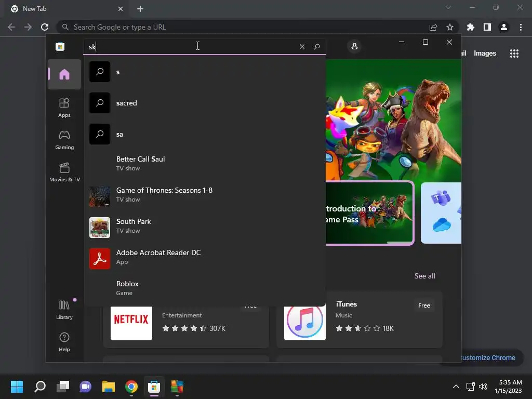The image size is (532, 399).
Task: Click the See all link
Action: point(424,276)
